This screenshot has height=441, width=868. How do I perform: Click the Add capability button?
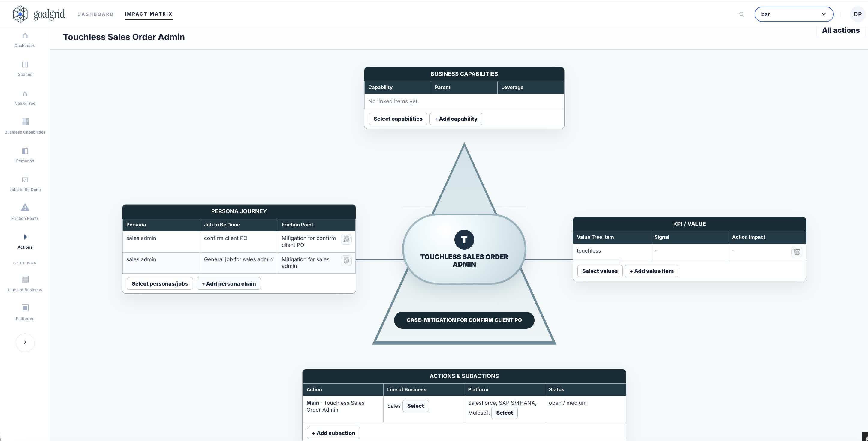456,118
